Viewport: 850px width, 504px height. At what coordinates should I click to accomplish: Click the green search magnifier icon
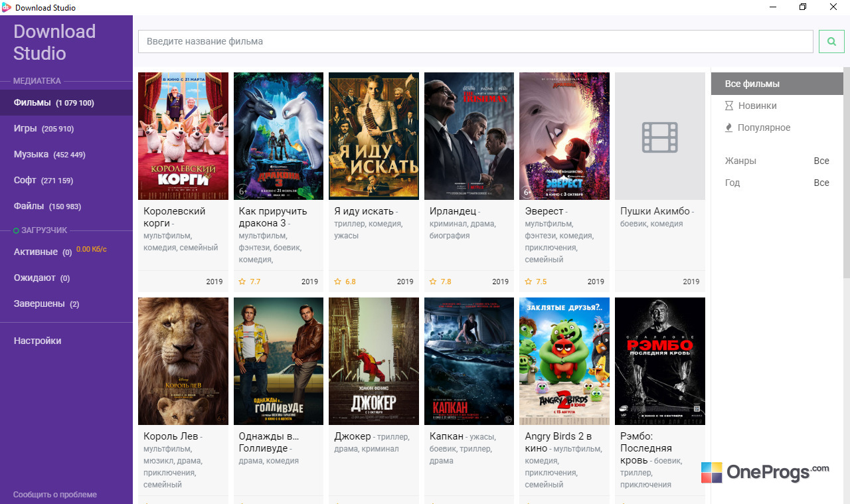point(831,41)
